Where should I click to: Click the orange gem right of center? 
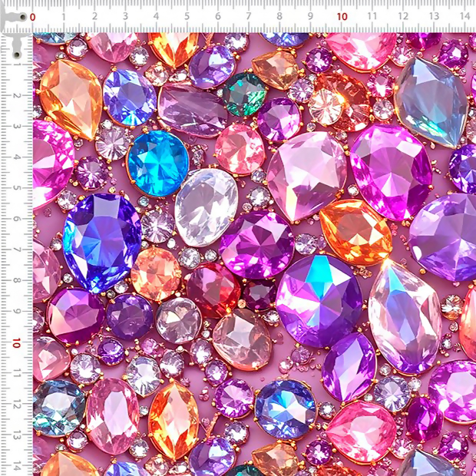355,232
